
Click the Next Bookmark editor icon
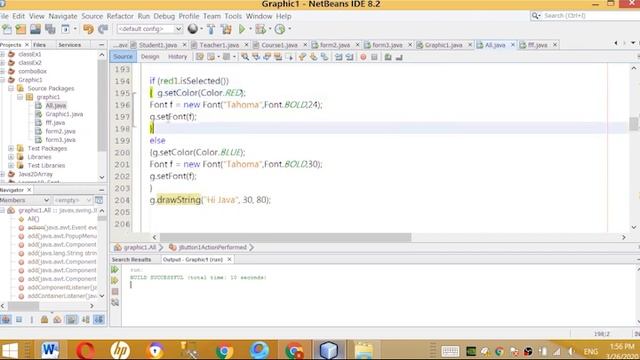click(x=313, y=57)
